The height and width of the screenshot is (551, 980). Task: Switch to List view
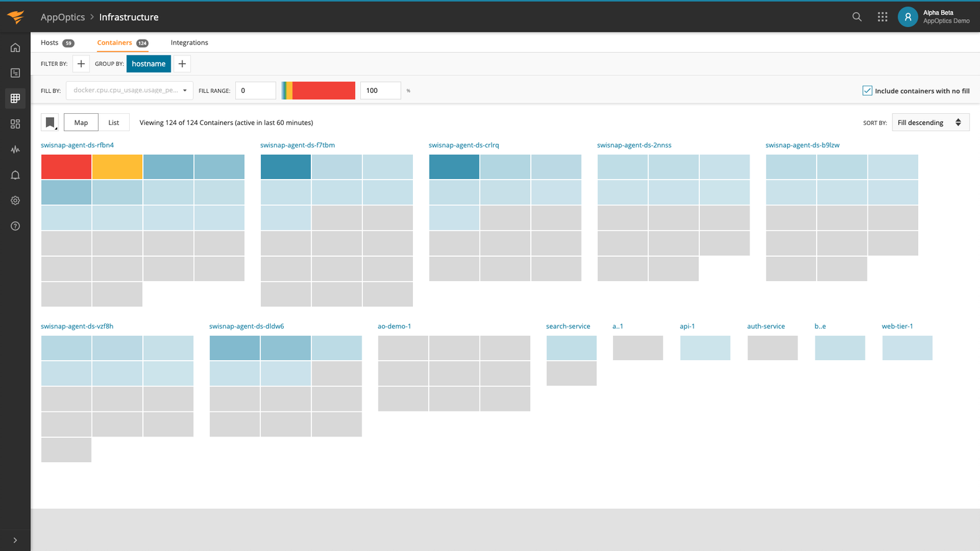click(113, 122)
